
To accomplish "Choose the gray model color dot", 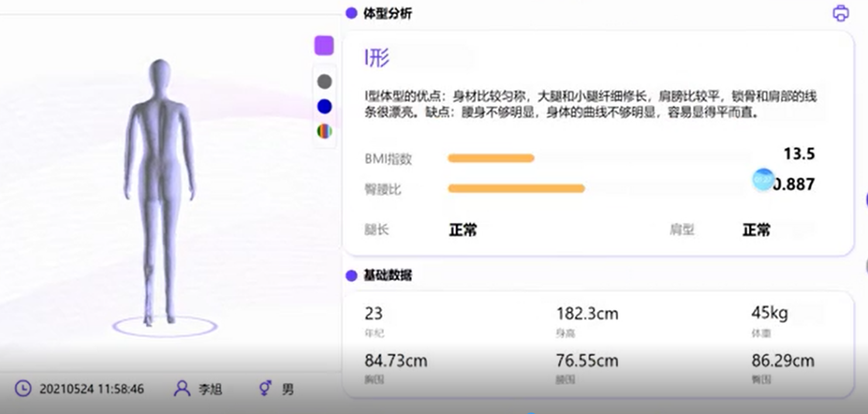I will click(x=324, y=81).
